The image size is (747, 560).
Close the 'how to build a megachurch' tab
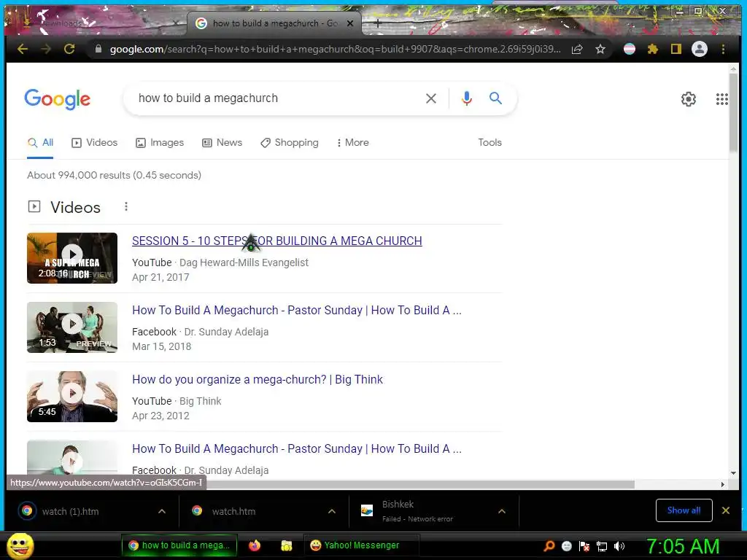pos(350,23)
